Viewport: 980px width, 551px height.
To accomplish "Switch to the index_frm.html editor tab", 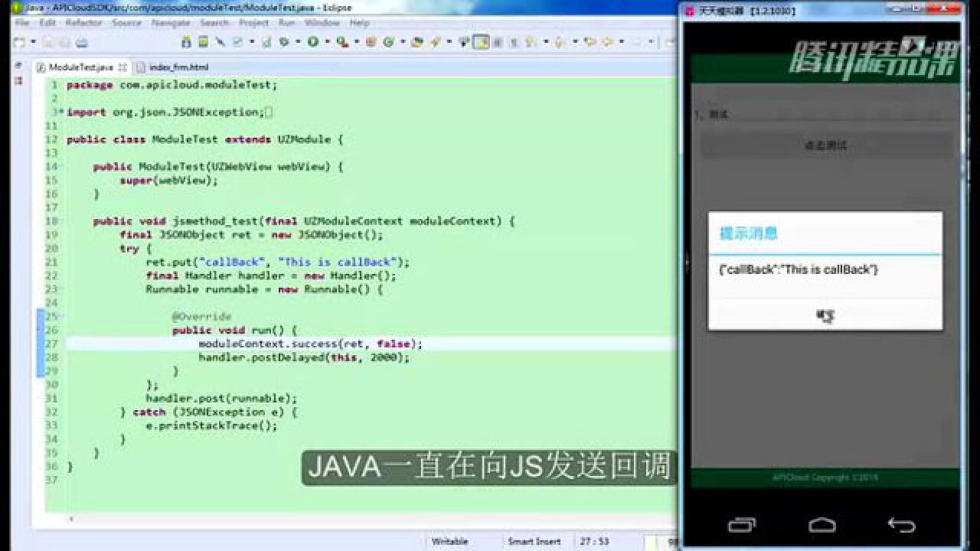I will click(173, 67).
